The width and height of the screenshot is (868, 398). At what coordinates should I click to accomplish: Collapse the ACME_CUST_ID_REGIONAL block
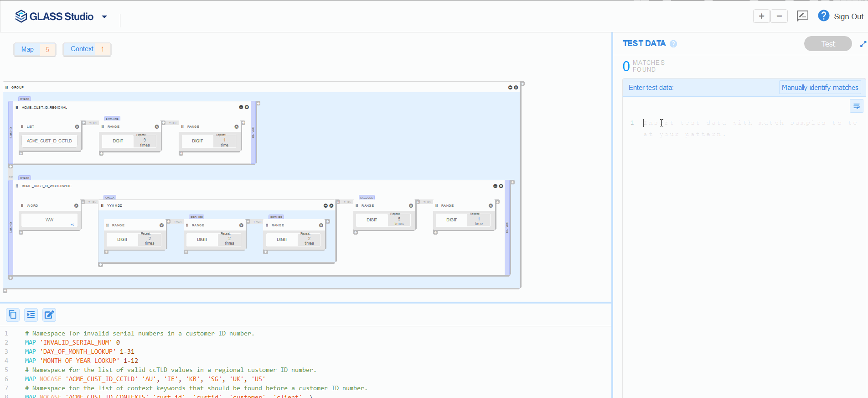point(241,107)
